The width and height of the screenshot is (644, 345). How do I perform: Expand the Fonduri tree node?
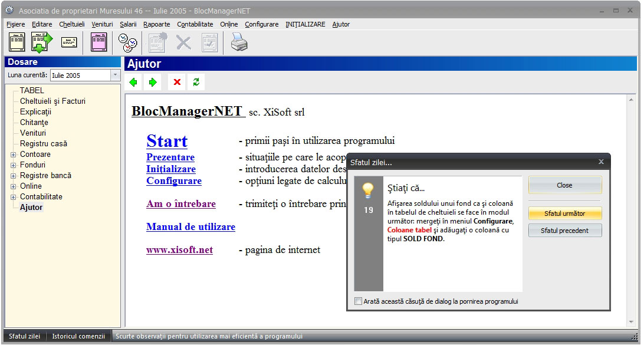click(x=13, y=165)
